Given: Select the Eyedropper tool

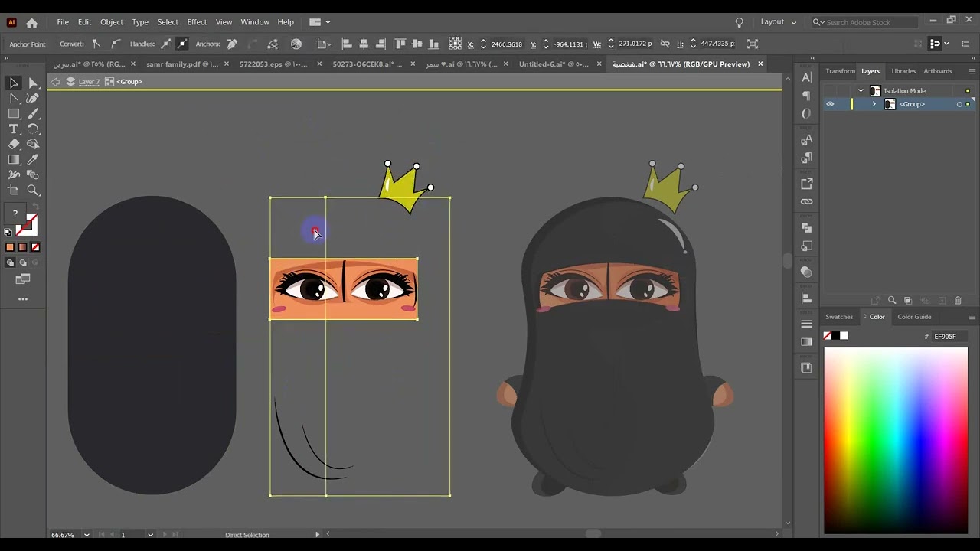Looking at the screenshot, I should pos(33,159).
